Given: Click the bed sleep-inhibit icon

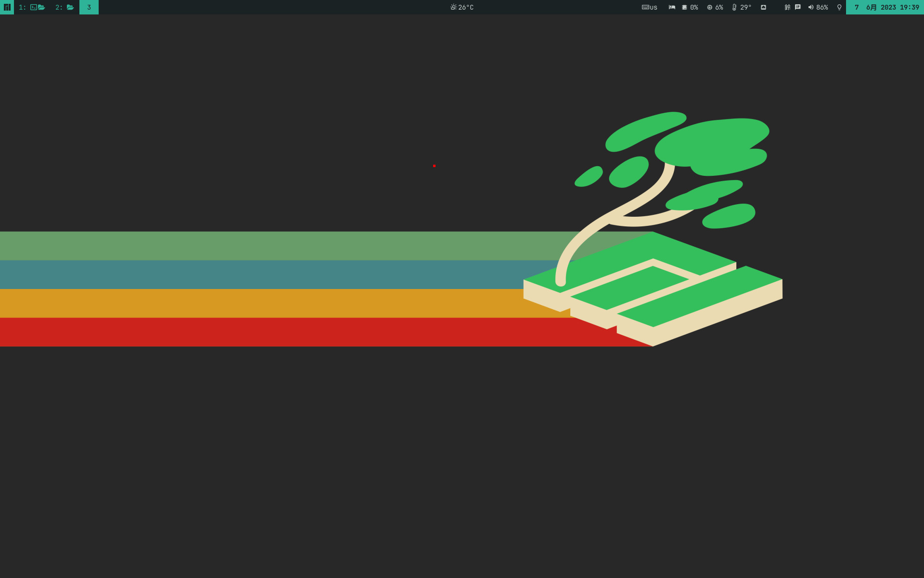Looking at the screenshot, I should (672, 7).
